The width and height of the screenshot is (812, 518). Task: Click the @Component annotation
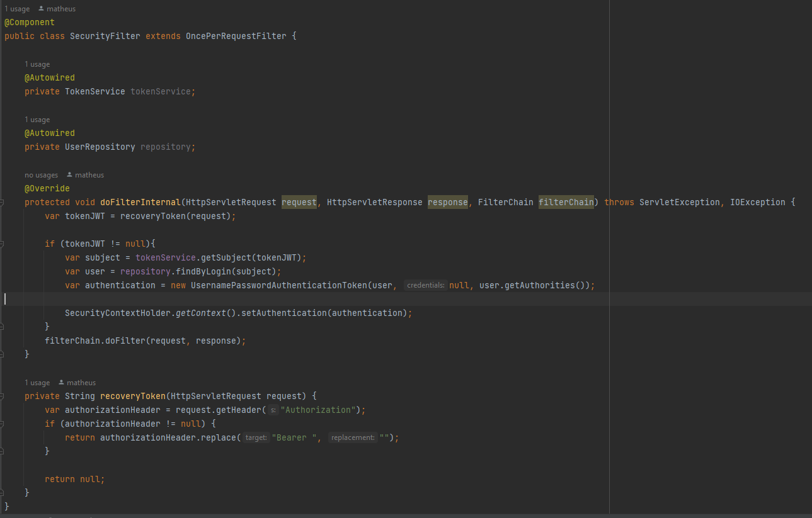30,23
